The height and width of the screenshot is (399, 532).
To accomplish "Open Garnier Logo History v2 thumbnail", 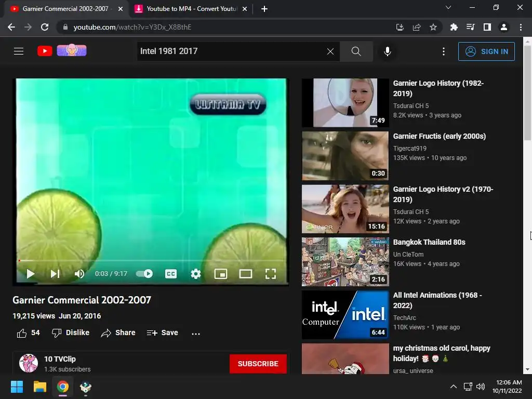I will pyautogui.click(x=345, y=209).
